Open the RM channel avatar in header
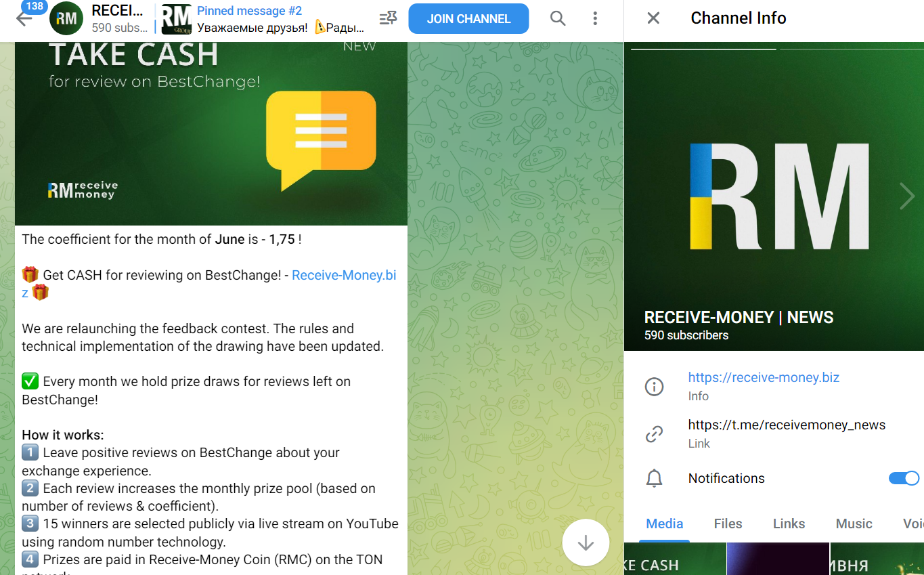This screenshot has width=924, height=575. click(66, 18)
